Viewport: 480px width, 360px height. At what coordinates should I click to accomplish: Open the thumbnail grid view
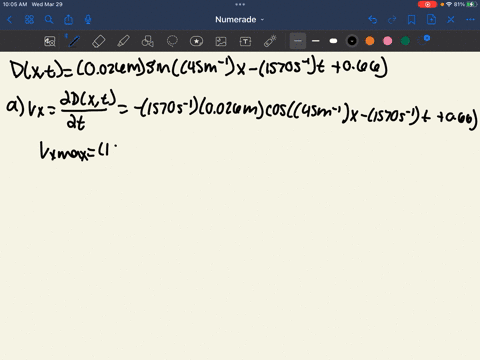coord(29,20)
